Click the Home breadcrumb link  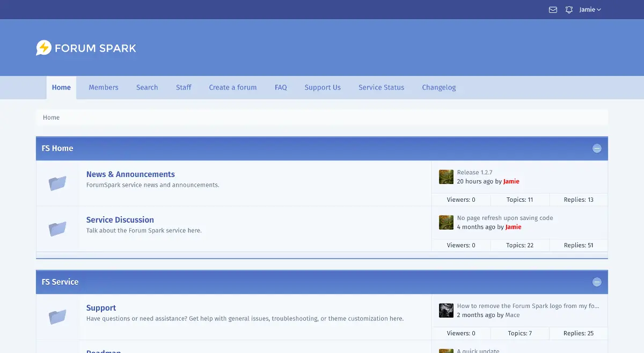click(52, 117)
